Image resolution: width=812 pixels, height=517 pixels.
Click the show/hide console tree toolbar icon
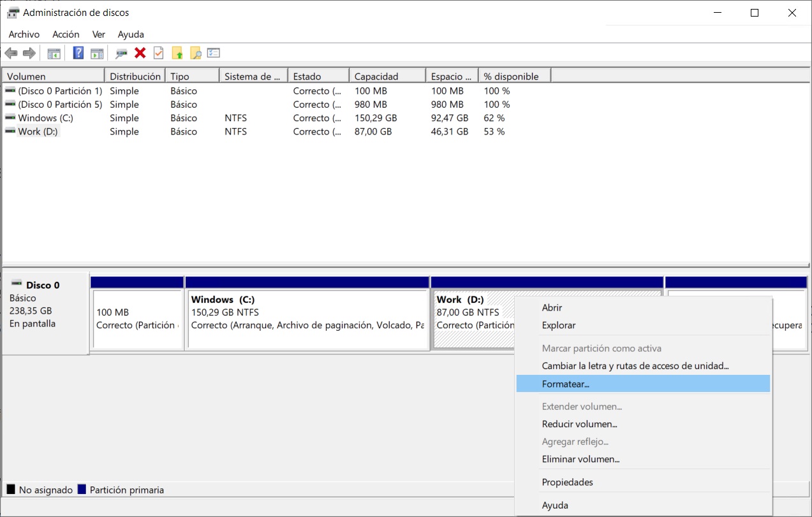click(54, 53)
